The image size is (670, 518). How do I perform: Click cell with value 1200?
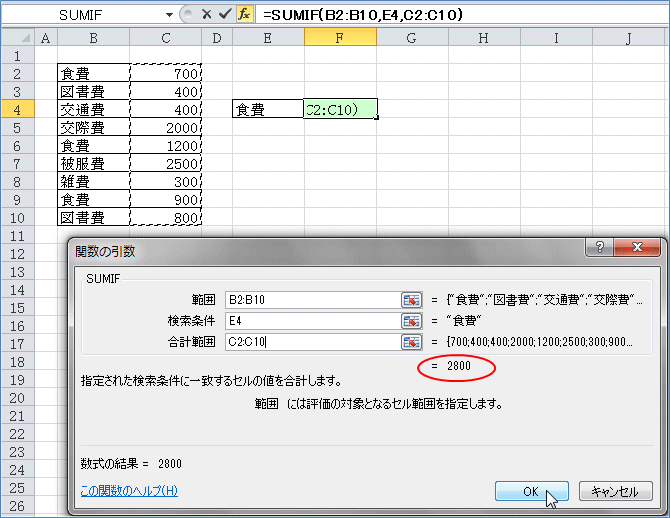coord(165,146)
